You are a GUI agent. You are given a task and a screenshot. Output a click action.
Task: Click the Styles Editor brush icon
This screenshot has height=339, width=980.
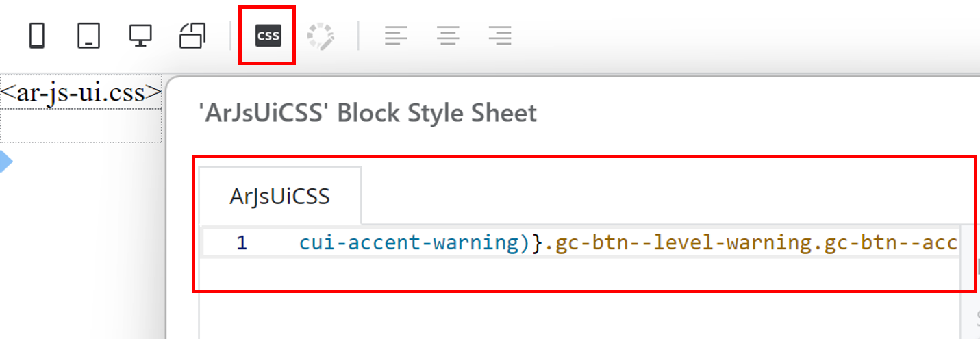pyautogui.click(x=321, y=36)
